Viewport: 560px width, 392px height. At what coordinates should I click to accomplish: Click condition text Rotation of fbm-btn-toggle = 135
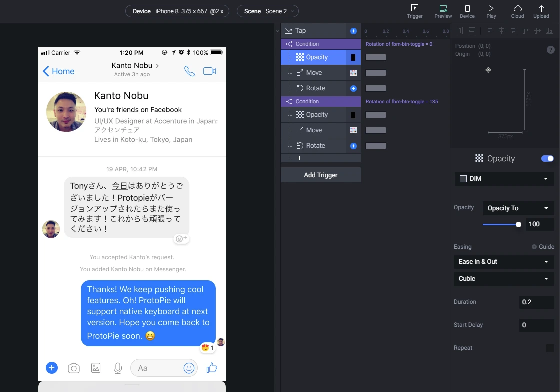402,102
